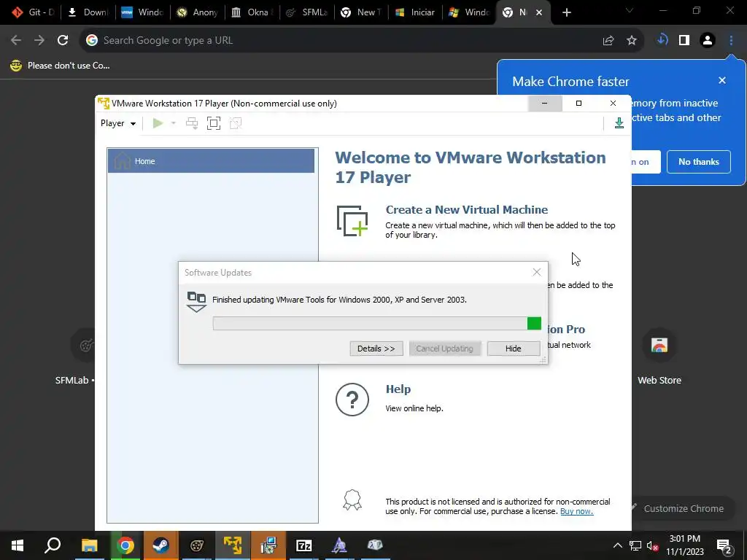Enter full screen mode via toolbar icon
This screenshot has width=747, height=560.
tap(214, 123)
